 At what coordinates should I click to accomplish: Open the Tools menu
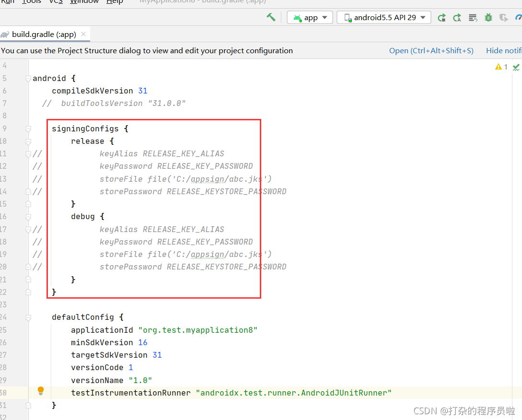pos(31,1)
